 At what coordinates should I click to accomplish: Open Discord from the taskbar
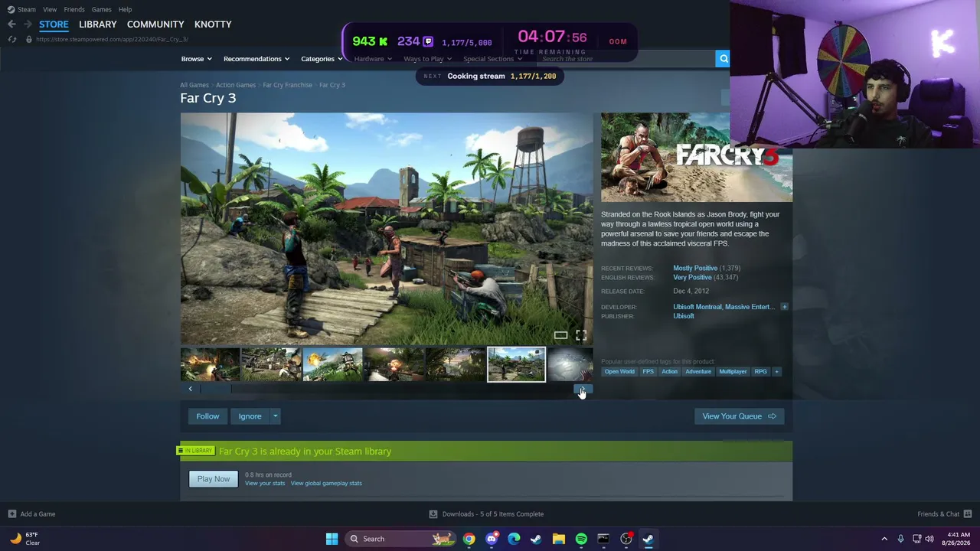492,539
